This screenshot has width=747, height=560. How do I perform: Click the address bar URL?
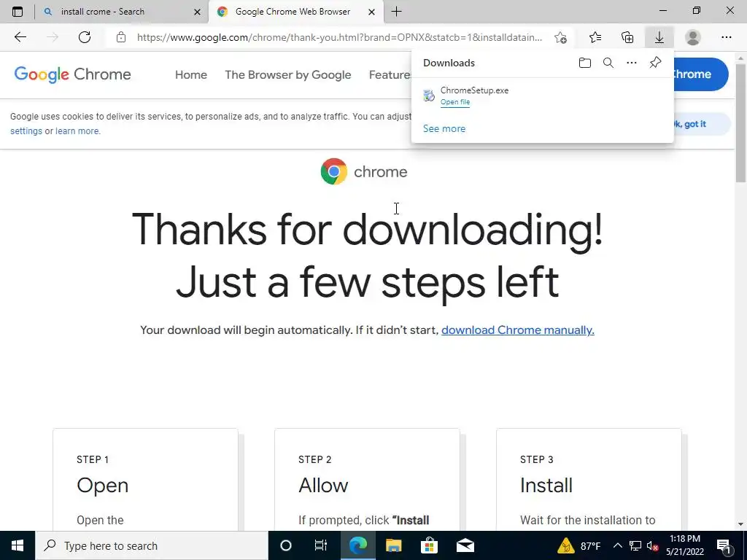pyautogui.click(x=339, y=37)
